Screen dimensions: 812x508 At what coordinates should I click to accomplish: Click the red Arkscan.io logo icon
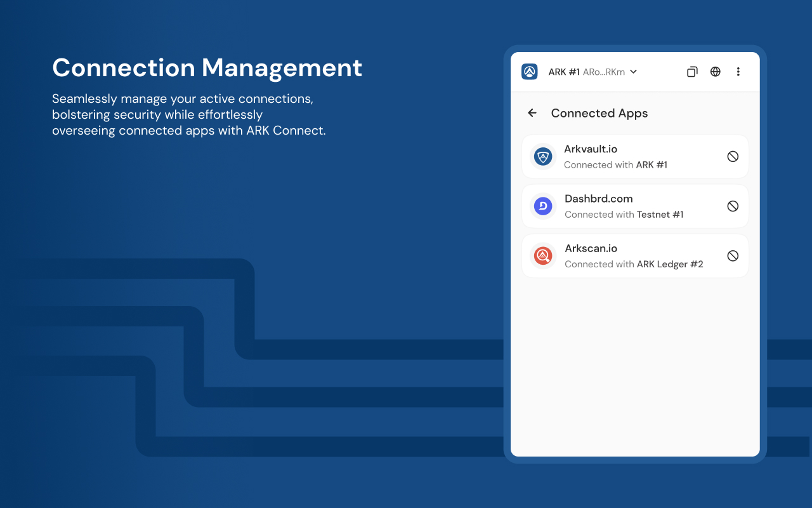coord(543,256)
